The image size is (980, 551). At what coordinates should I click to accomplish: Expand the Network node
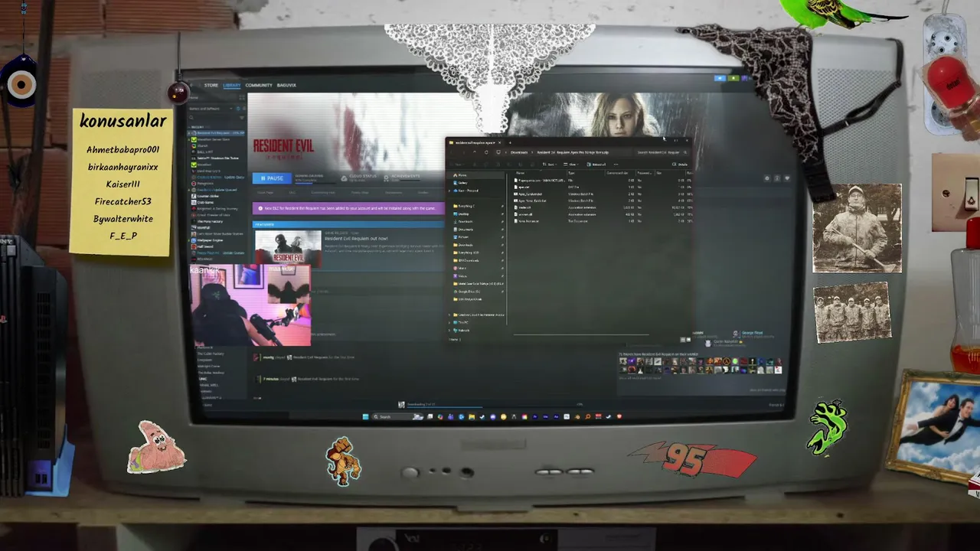[x=449, y=331]
